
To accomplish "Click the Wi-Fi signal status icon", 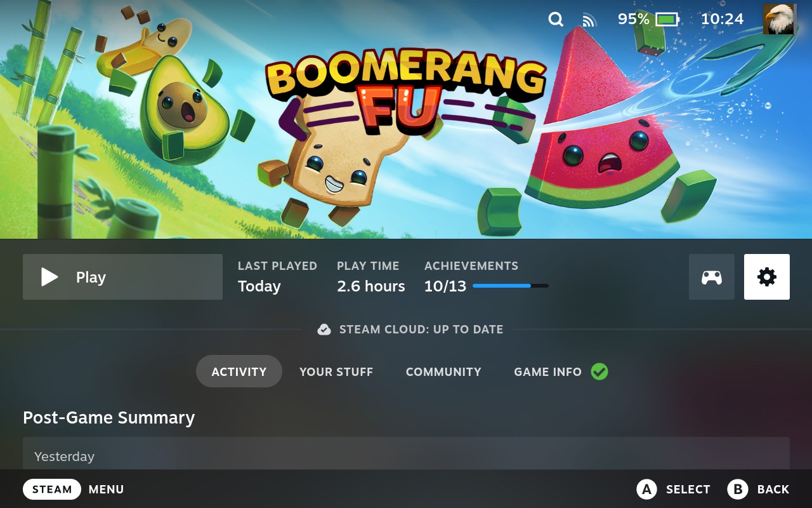I will coord(589,20).
